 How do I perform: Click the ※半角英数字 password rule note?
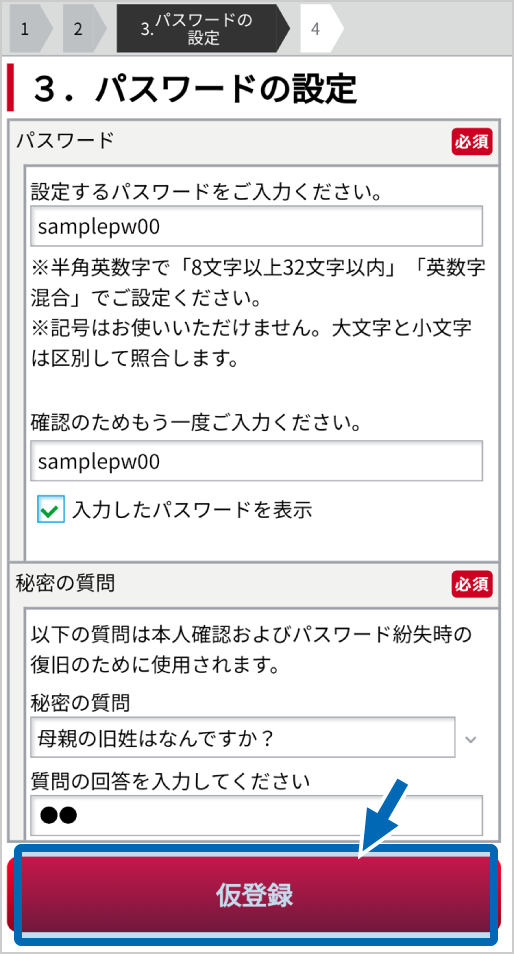tap(258, 284)
